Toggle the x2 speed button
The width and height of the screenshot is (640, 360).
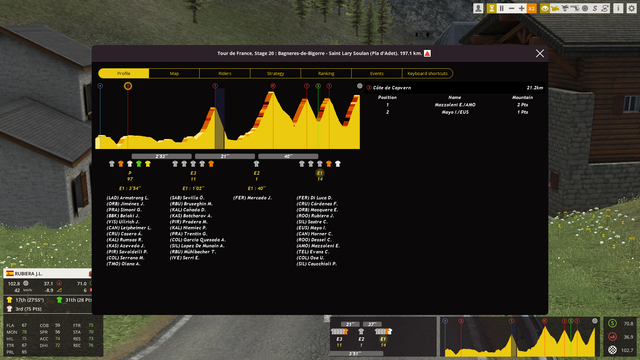pos(531,8)
